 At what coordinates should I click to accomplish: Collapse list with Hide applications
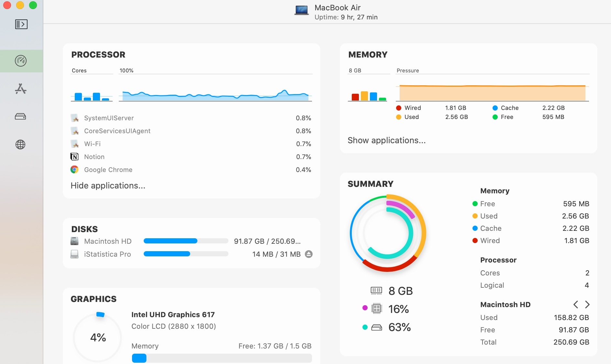[108, 186]
